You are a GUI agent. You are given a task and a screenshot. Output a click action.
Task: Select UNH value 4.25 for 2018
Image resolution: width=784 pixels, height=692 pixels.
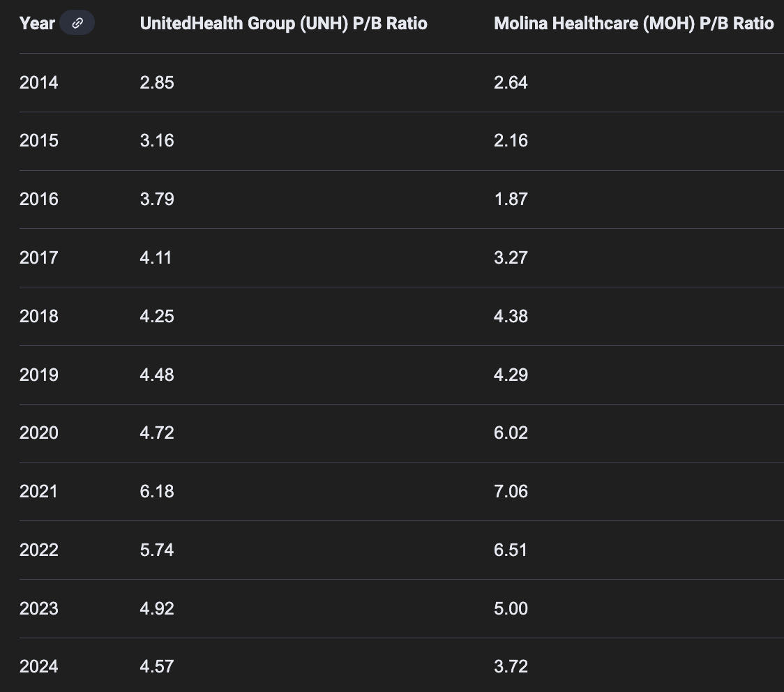click(157, 317)
